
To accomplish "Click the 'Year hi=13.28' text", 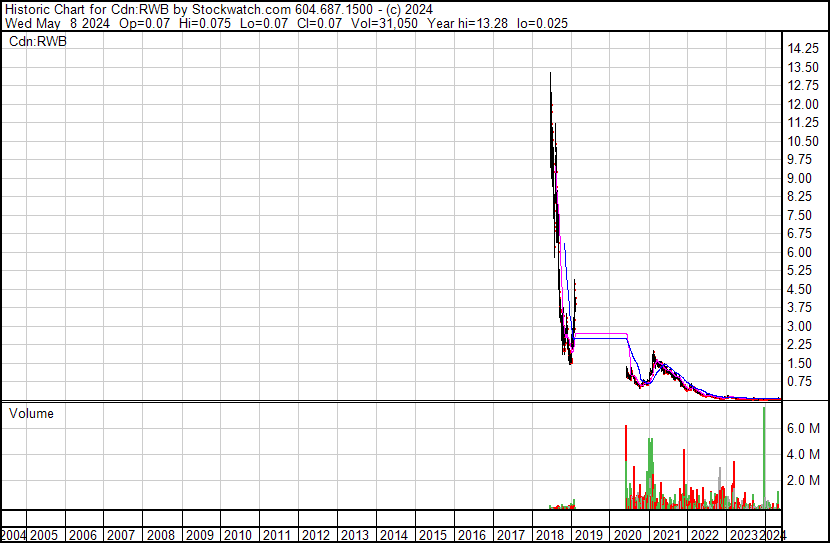I will point(467,23).
